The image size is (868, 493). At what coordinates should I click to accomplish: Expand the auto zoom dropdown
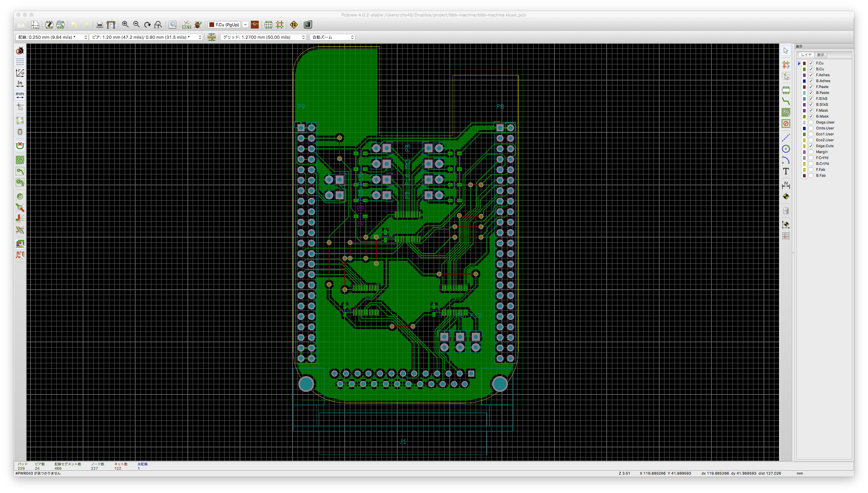pos(332,37)
